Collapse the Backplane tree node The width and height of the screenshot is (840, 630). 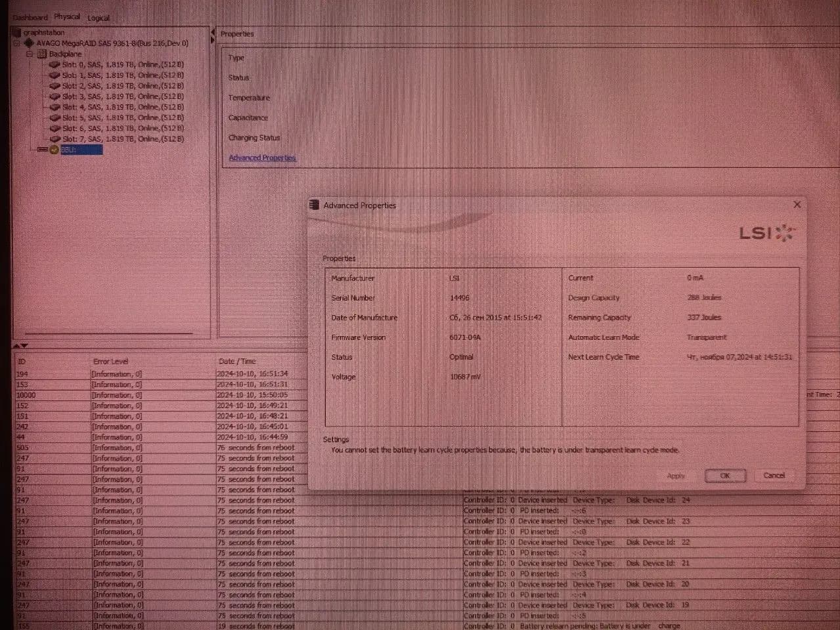[30, 54]
